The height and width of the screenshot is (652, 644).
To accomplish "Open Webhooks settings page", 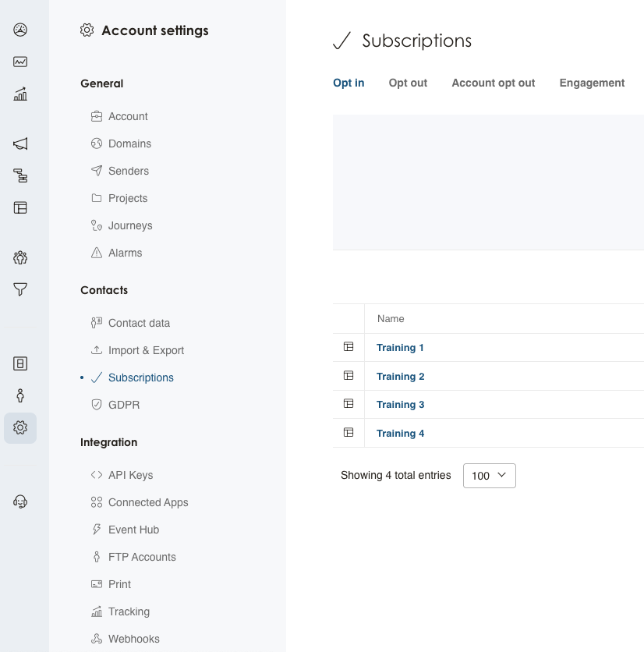I will 133,639.
